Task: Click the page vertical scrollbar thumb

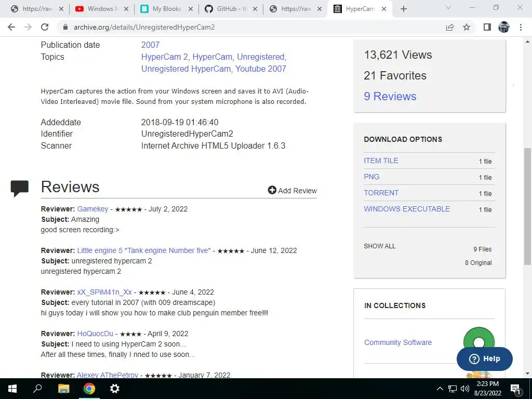Action: tap(527, 206)
